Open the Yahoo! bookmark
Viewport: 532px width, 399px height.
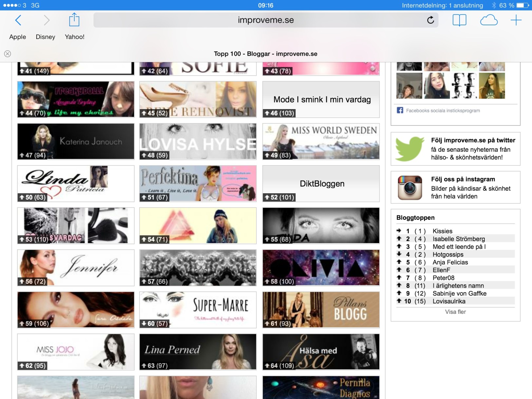pyautogui.click(x=74, y=37)
